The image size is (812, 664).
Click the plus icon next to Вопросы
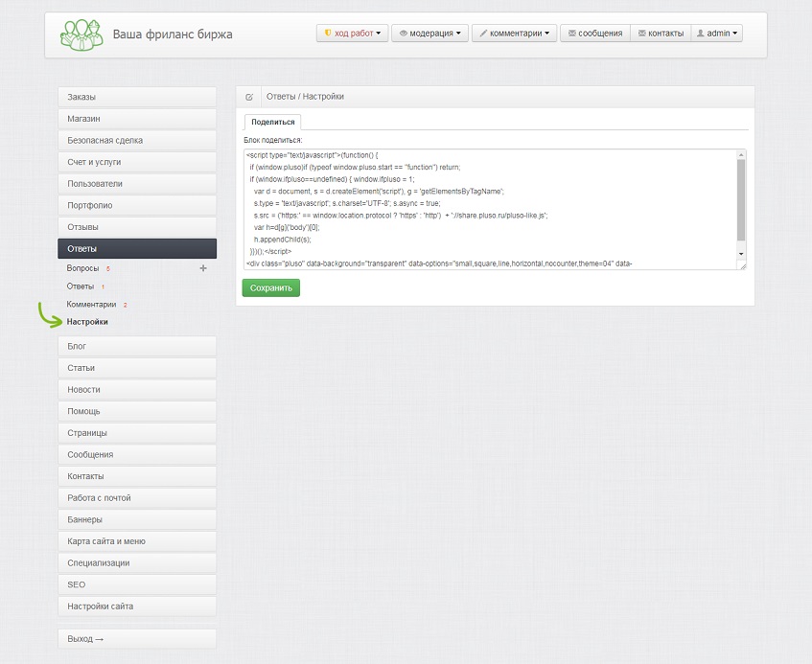pos(203,268)
